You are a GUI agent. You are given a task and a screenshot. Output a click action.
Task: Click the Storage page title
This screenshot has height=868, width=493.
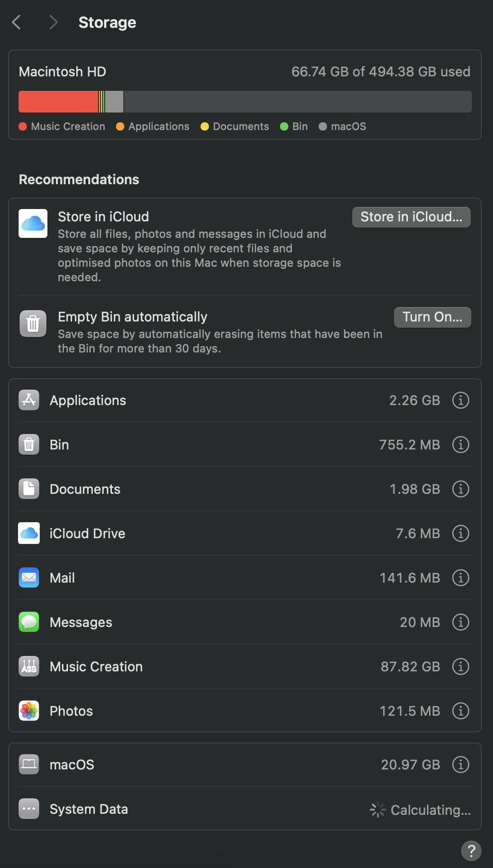[x=107, y=22]
